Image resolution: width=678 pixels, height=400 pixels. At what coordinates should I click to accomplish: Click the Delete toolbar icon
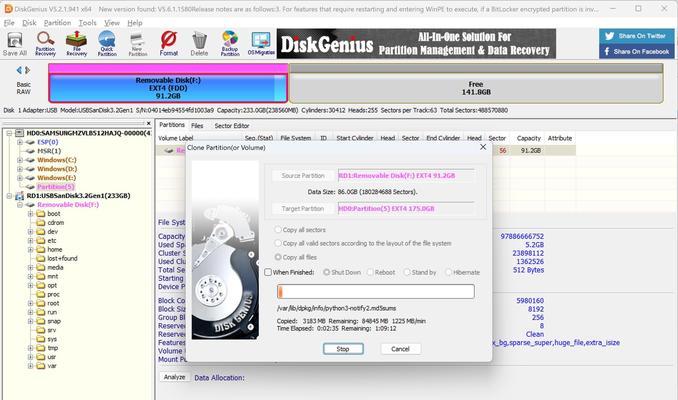coord(199,44)
